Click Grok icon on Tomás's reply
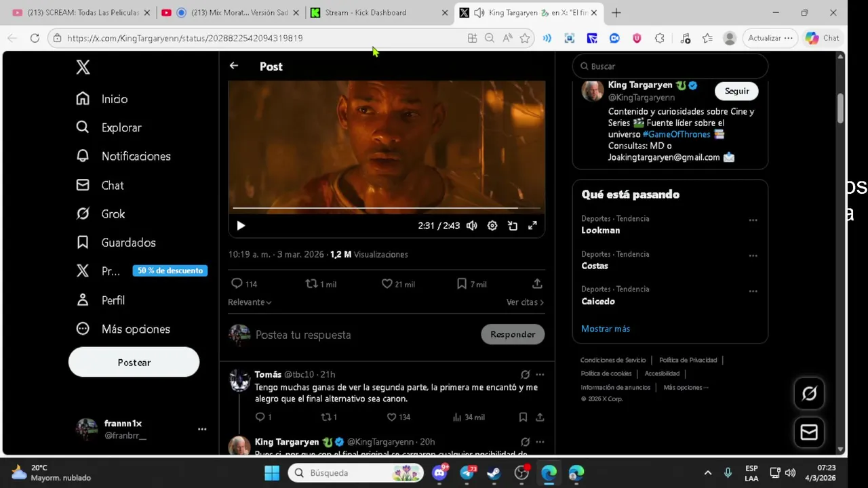 (x=525, y=374)
